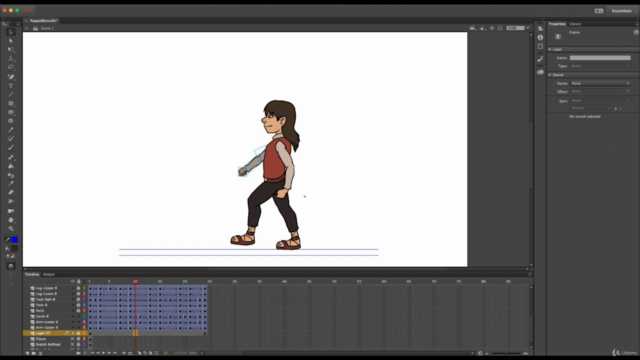The width and height of the screenshot is (640, 360).
Task: Select the Camera tool
Action: [11, 211]
